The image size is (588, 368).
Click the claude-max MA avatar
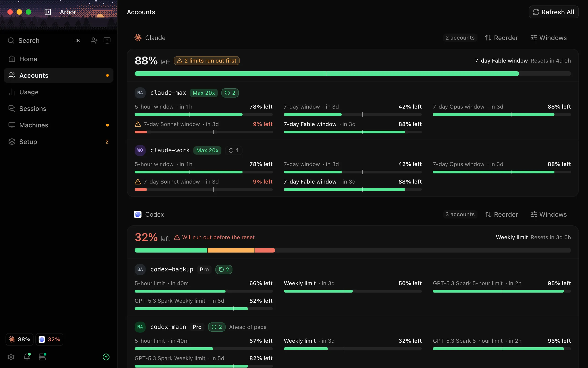click(140, 93)
